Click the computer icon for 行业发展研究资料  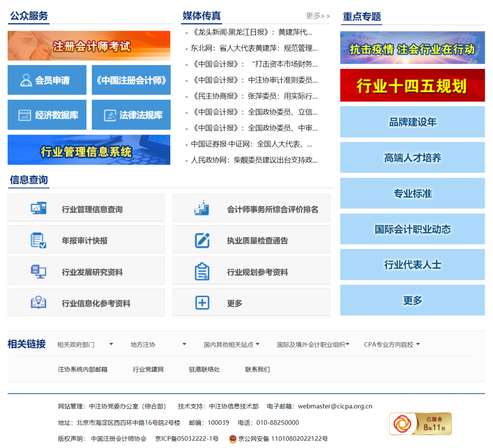(x=38, y=272)
